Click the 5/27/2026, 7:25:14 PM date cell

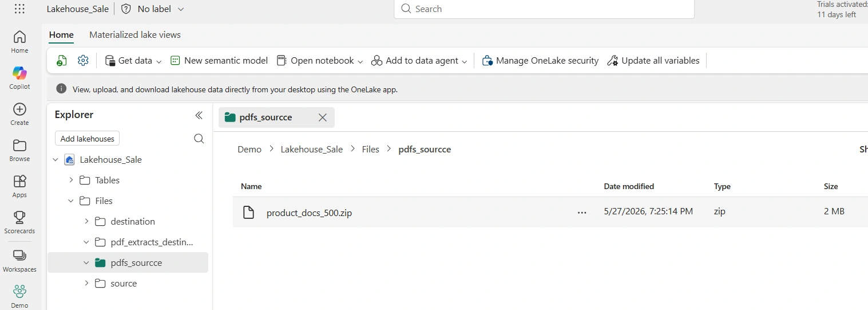click(x=648, y=211)
